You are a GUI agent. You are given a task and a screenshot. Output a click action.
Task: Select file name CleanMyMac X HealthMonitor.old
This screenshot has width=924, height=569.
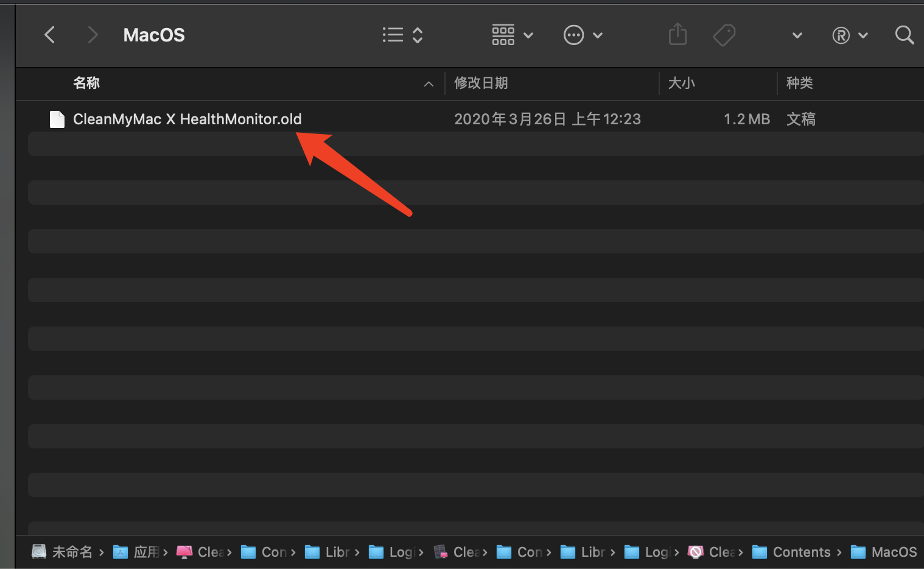[x=187, y=119]
